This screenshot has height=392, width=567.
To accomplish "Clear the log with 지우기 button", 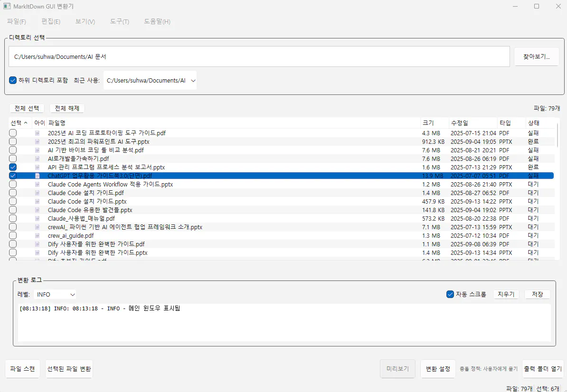I will tap(506, 294).
